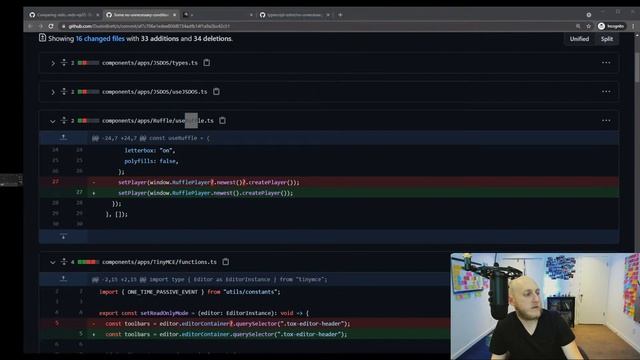Expand lines below the Ruffle hunk

pos(63,236)
